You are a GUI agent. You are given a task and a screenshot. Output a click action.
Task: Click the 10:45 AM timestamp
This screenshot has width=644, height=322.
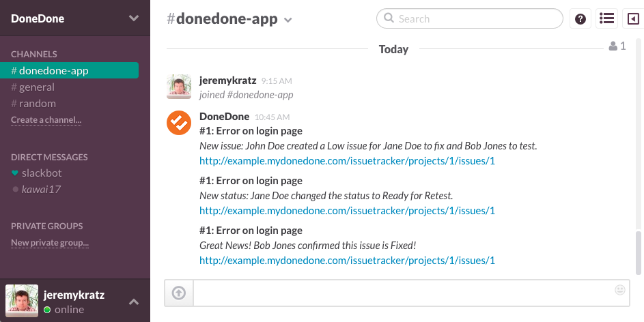coord(272,117)
